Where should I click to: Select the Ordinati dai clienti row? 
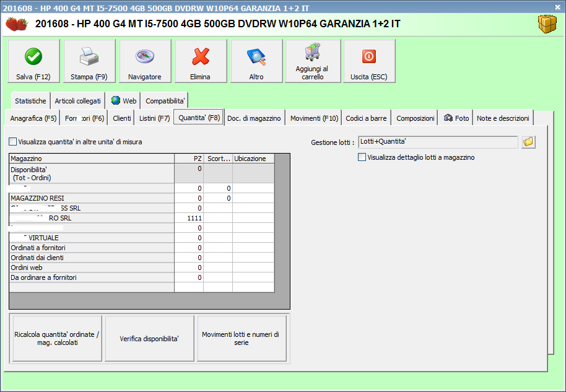(141, 258)
